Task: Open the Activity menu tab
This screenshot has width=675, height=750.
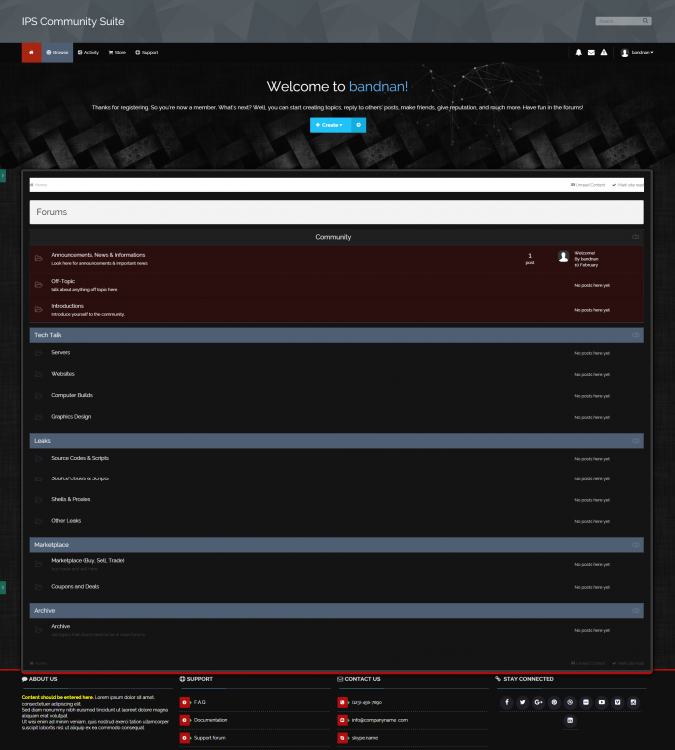Action: pyautogui.click(x=88, y=52)
